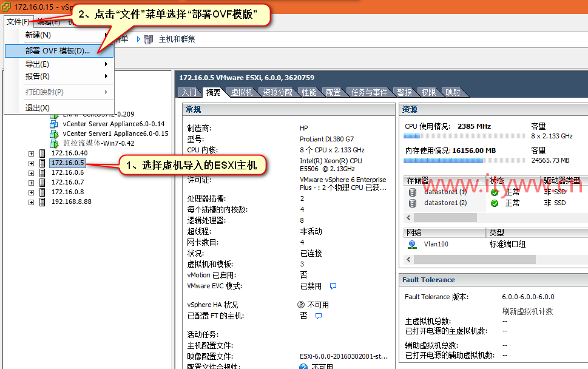Viewport: 588px width, 369px height.
Task: Expand the 192.168.8.88 host node
Action: pos(31,203)
